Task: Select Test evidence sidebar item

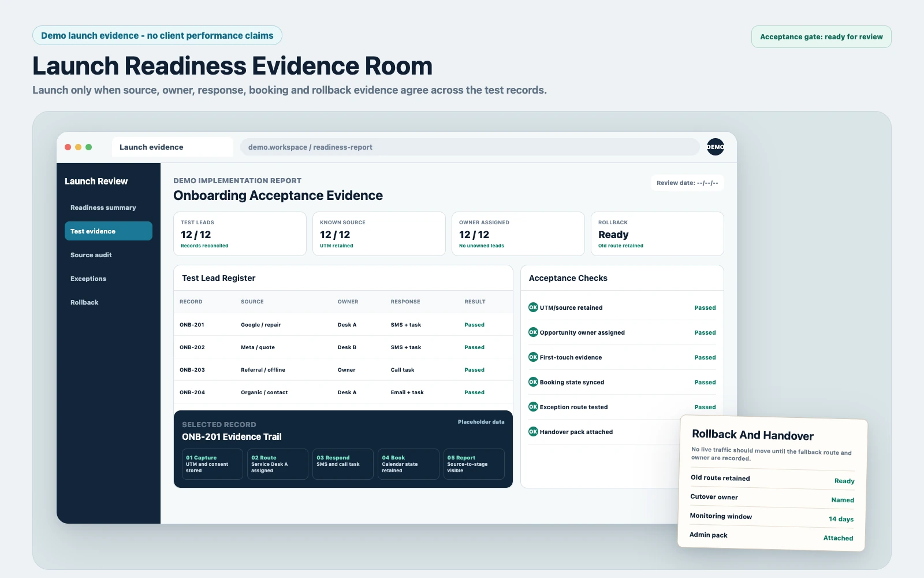Action: pos(109,231)
